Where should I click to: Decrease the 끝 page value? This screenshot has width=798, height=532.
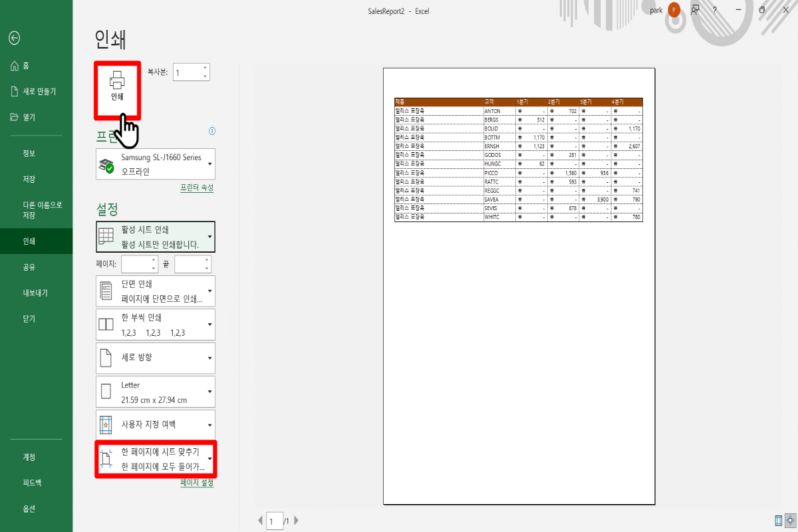coord(207,268)
